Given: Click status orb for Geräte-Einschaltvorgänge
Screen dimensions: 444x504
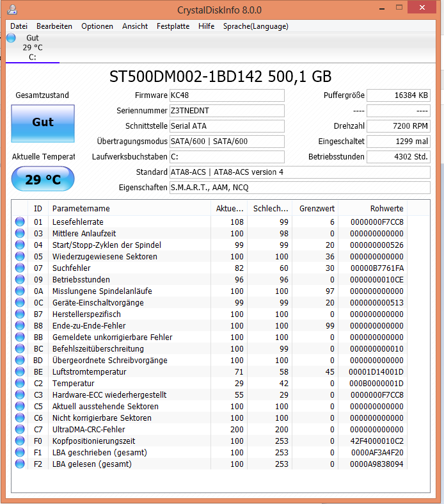Looking at the screenshot, I should pyautogui.click(x=20, y=302).
